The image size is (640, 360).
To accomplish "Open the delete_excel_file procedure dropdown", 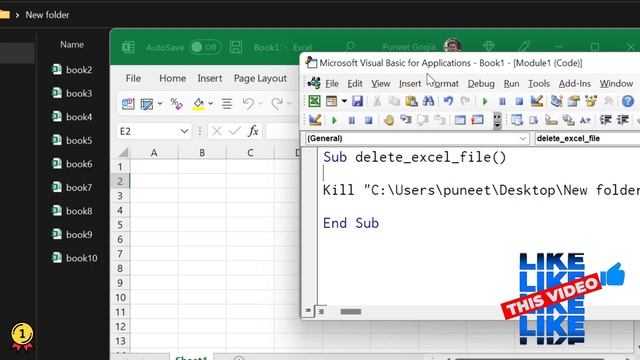I will (587, 138).
